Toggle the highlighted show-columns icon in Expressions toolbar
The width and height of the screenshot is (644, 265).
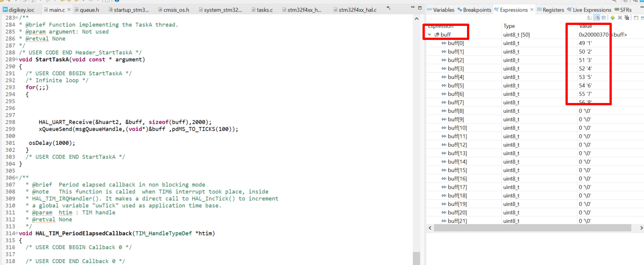pyautogui.click(x=596, y=17)
